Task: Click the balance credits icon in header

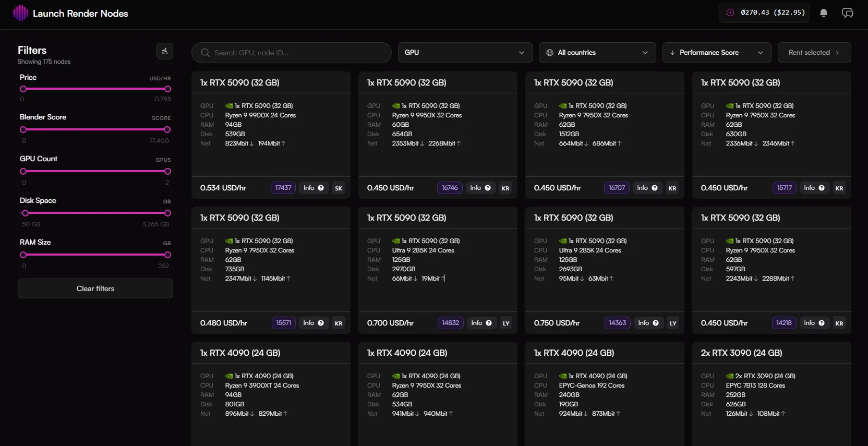Action: click(x=730, y=13)
